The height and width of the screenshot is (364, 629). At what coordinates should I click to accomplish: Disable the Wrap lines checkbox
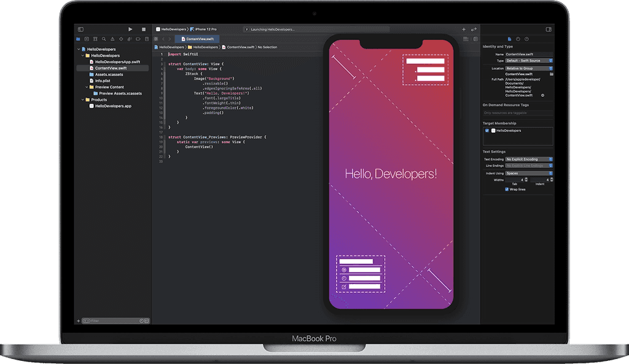coord(506,189)
